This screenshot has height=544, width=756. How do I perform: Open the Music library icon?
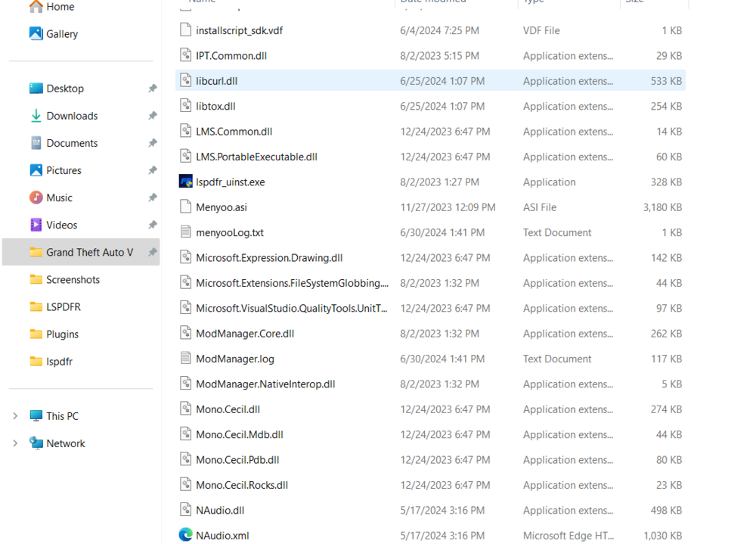(x=36, y=197)
